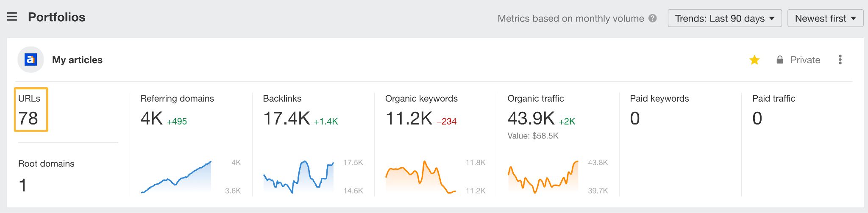Expand the Trends: Last 90 days dropdown
868x213 pixels.
tap(724, 18)
